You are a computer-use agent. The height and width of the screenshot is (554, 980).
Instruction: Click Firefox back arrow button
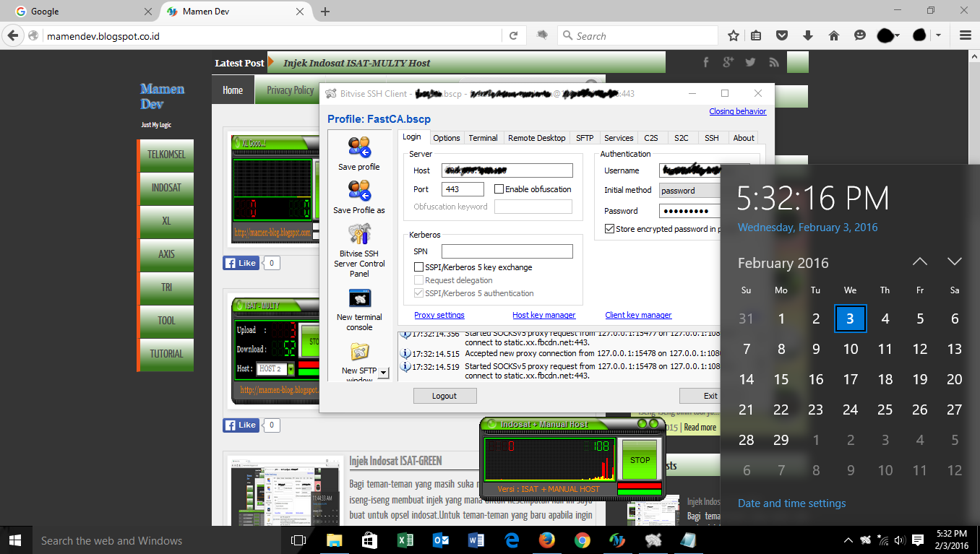[12, 35]
